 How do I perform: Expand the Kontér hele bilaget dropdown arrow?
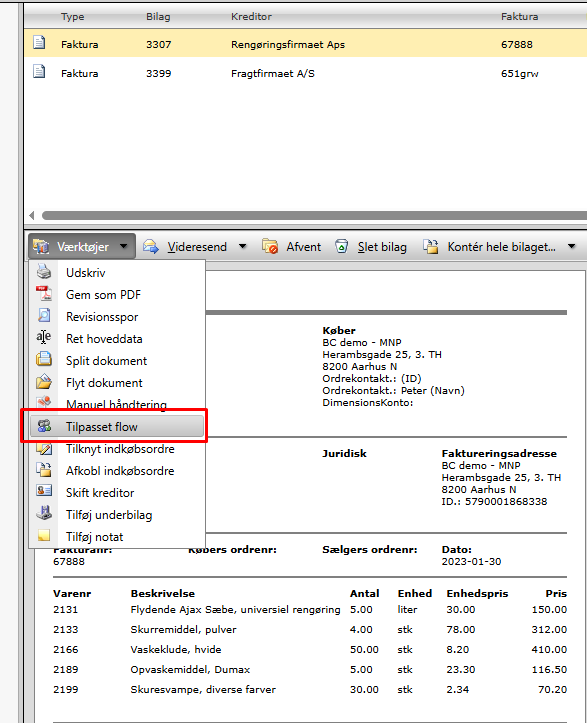pos(572,246)
